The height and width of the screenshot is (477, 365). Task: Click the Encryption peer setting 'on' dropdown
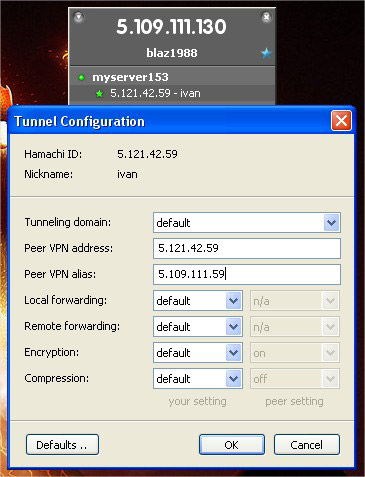pos(295,353)
